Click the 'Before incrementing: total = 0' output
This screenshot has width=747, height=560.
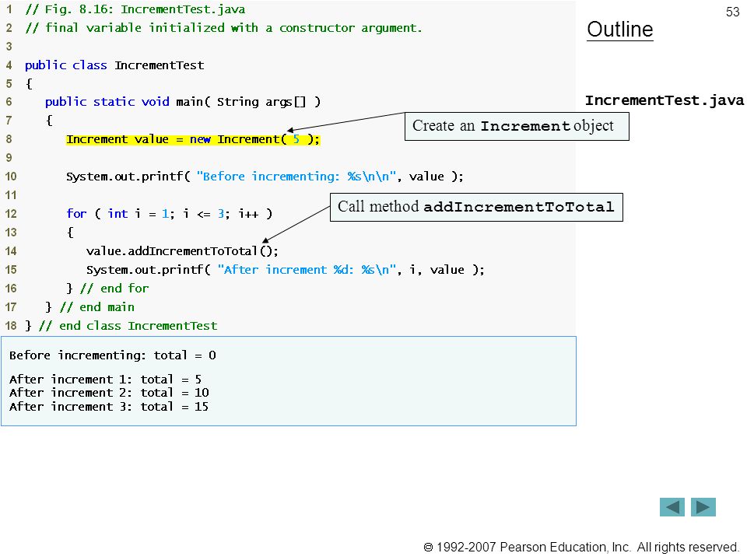point(112,355)
